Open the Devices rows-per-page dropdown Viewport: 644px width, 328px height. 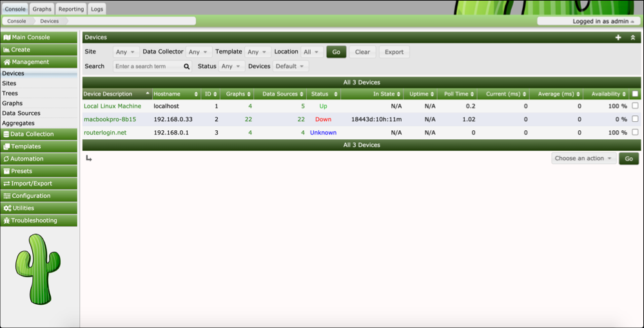point(291,66)
